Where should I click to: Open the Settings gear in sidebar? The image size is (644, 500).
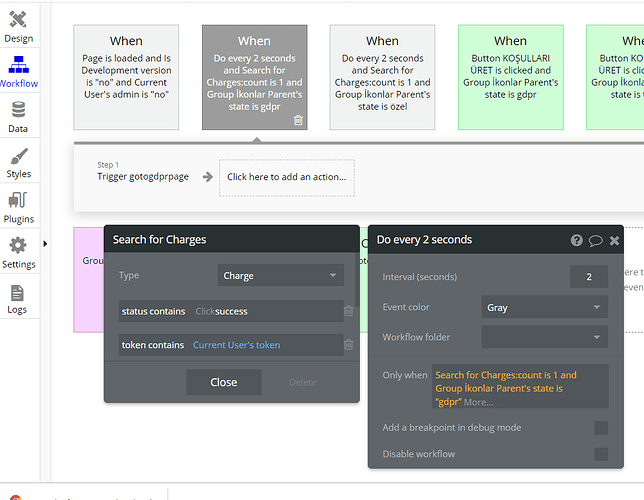18,251
